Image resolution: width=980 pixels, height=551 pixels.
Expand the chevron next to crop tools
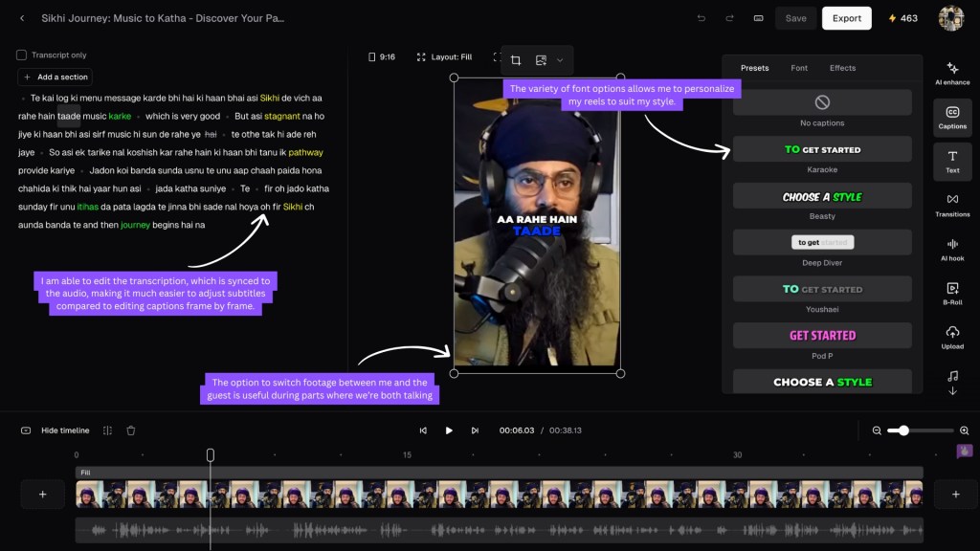[x=560, y=60]
